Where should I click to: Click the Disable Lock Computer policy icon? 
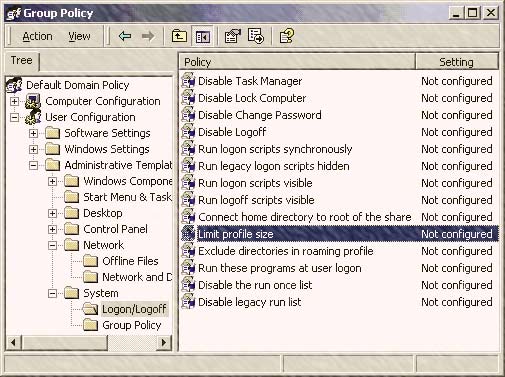coord(188,98)
